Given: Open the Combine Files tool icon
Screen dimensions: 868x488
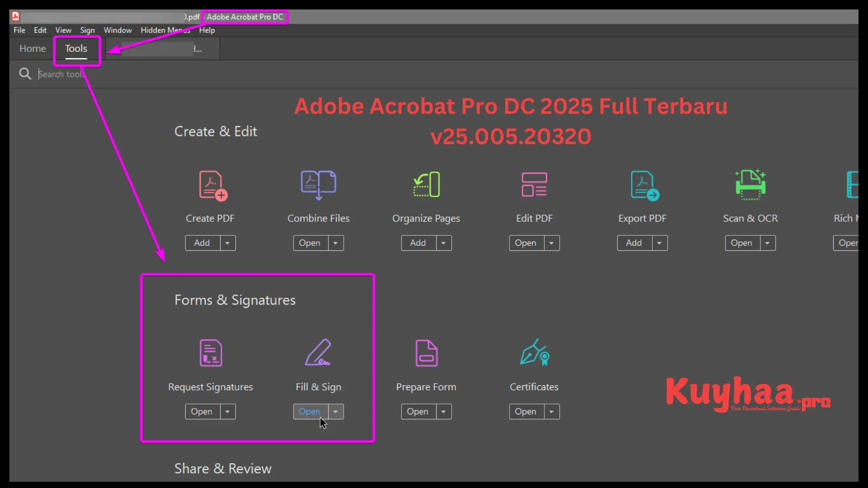Looking at the screenshot, I should 318,185.
